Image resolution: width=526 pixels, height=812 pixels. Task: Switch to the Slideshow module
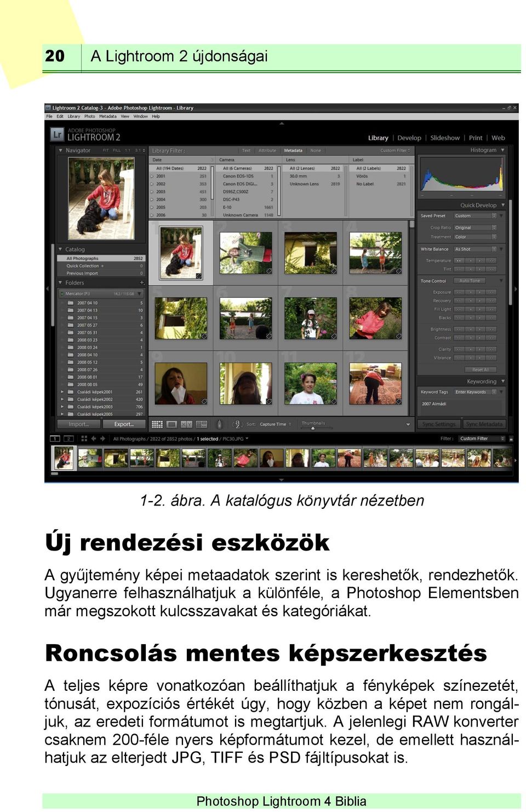tap(445, 138)
